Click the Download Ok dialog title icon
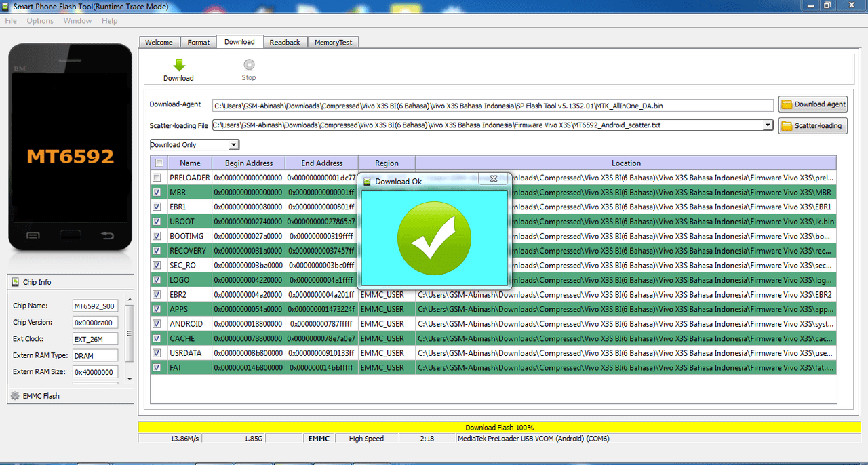The width and height of the screenshot is (868, 465). (367, 182)
